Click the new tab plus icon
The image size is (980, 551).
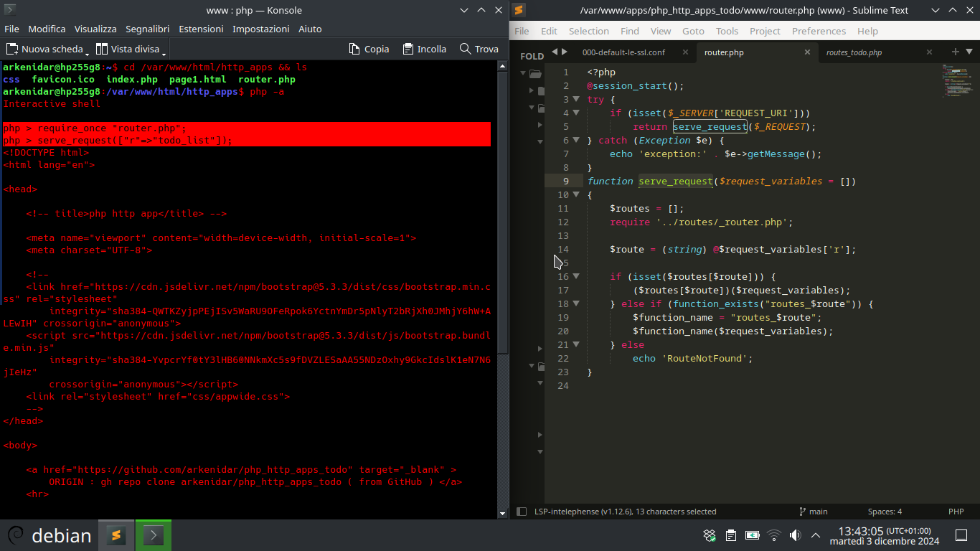pos(955,52)
